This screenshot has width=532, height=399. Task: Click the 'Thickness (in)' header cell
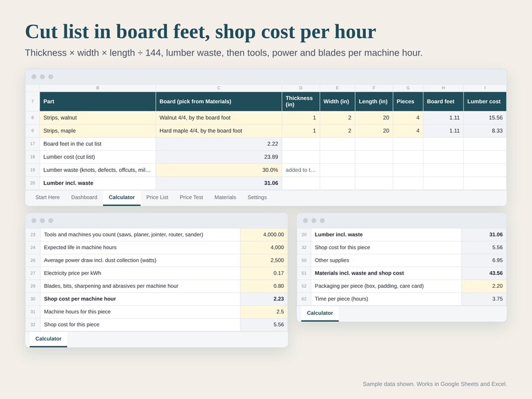pyautogui.click(x=301, y=101)
